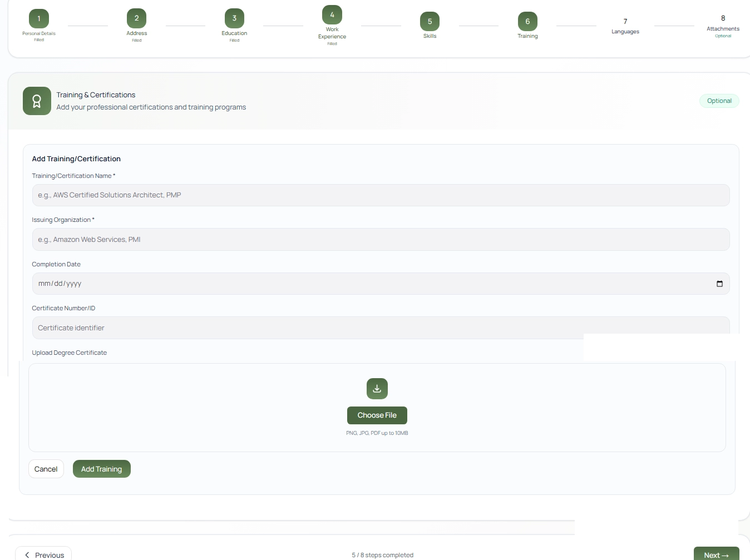Go to step 6 Training
Viewport: 750px width, 560px height.
527,21
